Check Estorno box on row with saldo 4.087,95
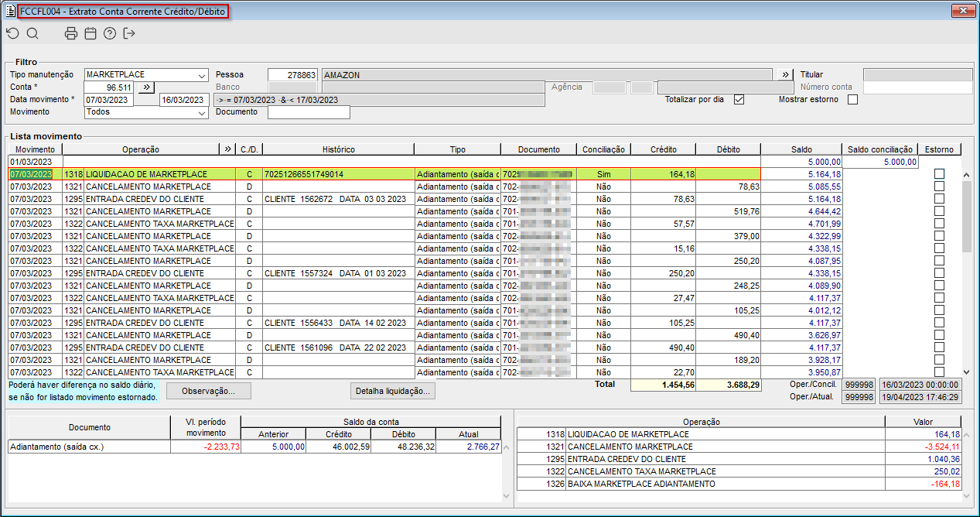 coord(939,261)
